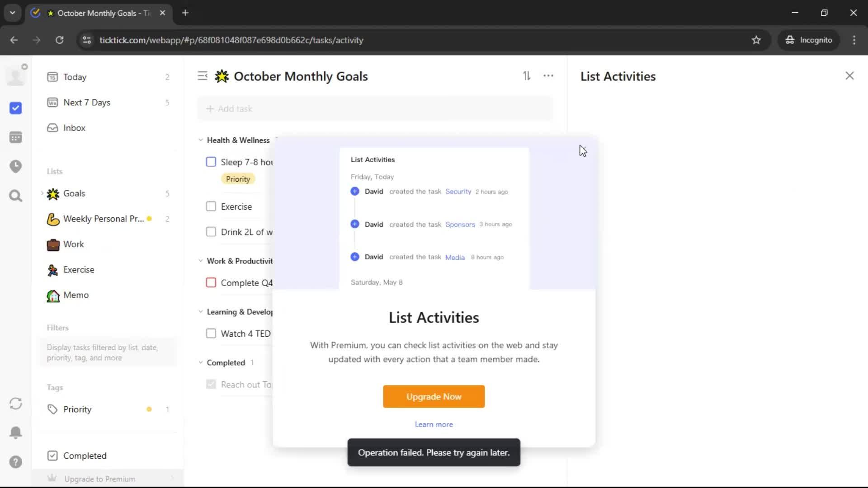Collapse the Health & Wellness section
868x488 pixels.
pos(201,140)
